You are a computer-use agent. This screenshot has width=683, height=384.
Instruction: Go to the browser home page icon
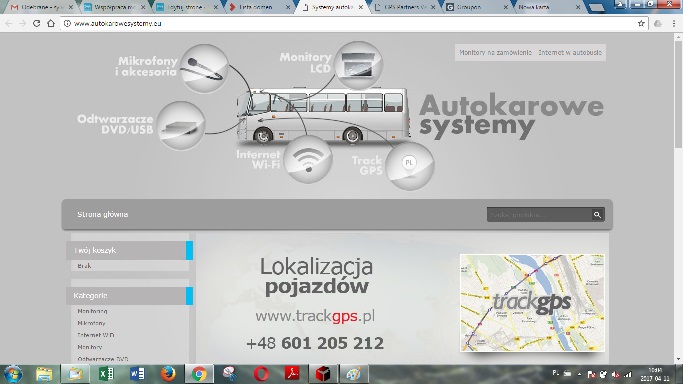pyautogui.click(x=51, y=24)
